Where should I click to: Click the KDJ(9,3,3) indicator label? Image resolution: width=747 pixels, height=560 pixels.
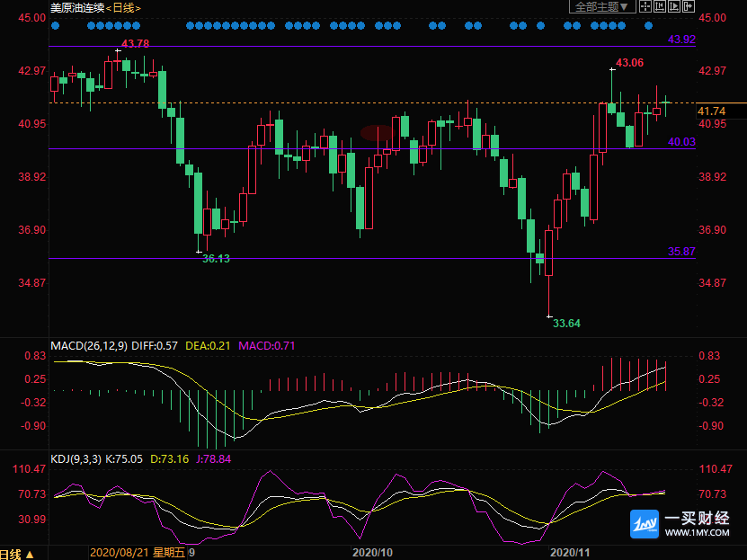pyautogui.click(x=76, y=459)
